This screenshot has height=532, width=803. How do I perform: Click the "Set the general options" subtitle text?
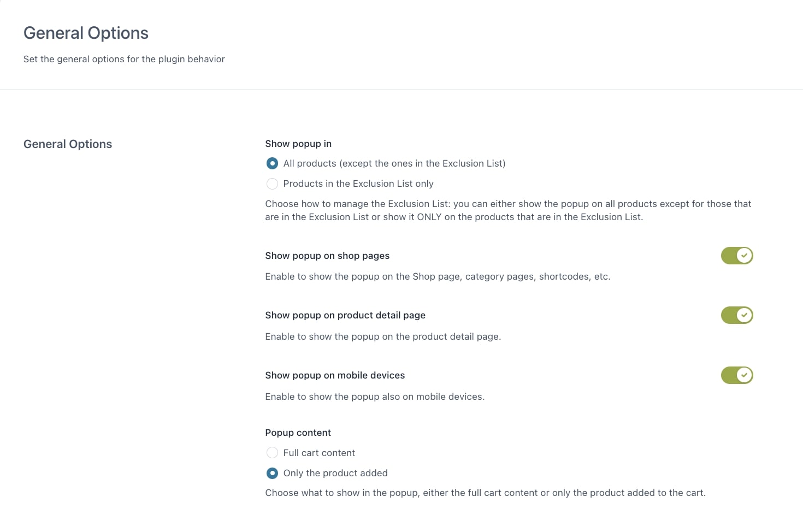124,59
